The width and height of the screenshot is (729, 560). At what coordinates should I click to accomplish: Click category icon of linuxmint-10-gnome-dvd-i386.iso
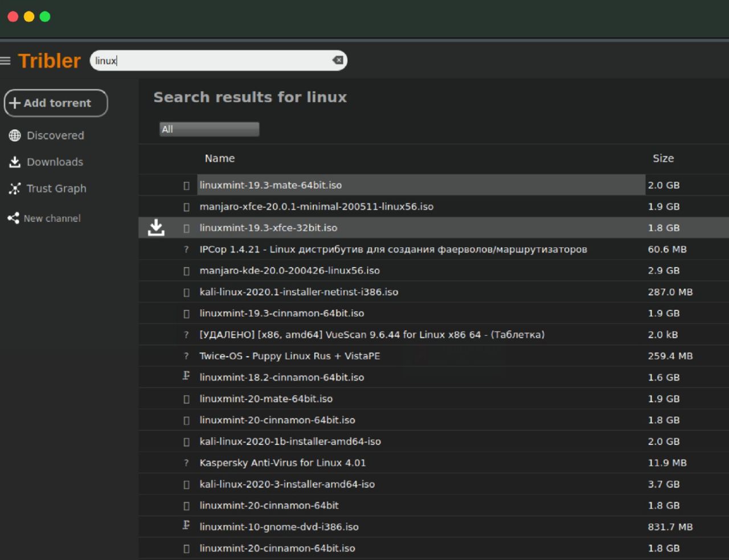point(186,525)
